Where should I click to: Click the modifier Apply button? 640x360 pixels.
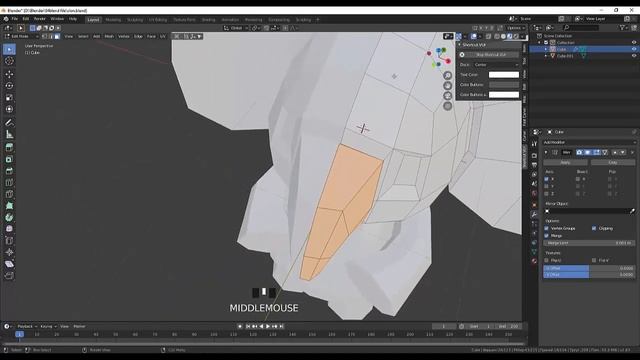565,162
